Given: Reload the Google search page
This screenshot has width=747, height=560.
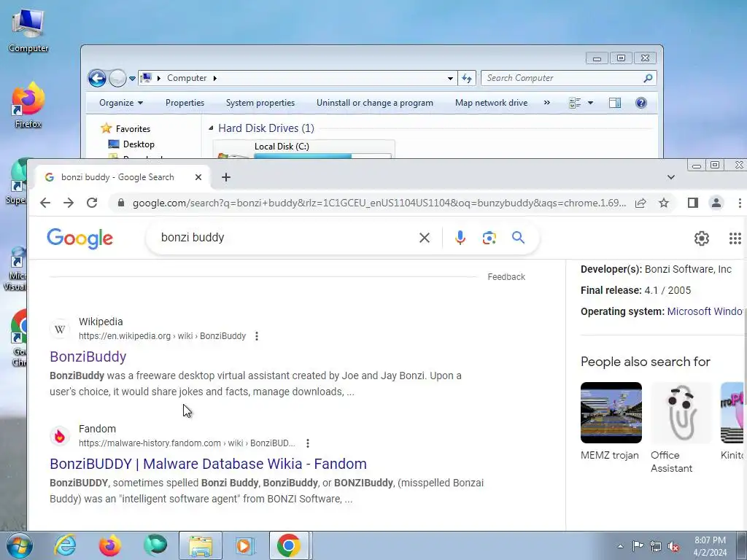Looking at the screenshot, I should pos(92,203).
